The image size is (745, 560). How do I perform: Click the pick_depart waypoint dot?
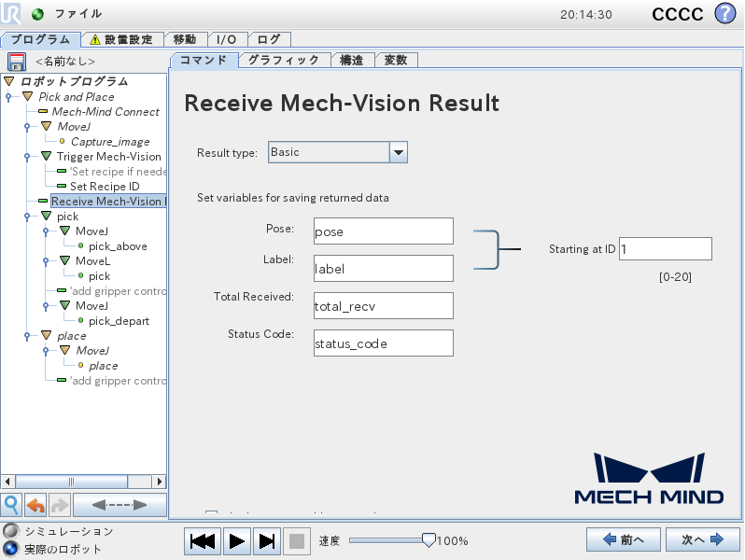pos(81,321)
